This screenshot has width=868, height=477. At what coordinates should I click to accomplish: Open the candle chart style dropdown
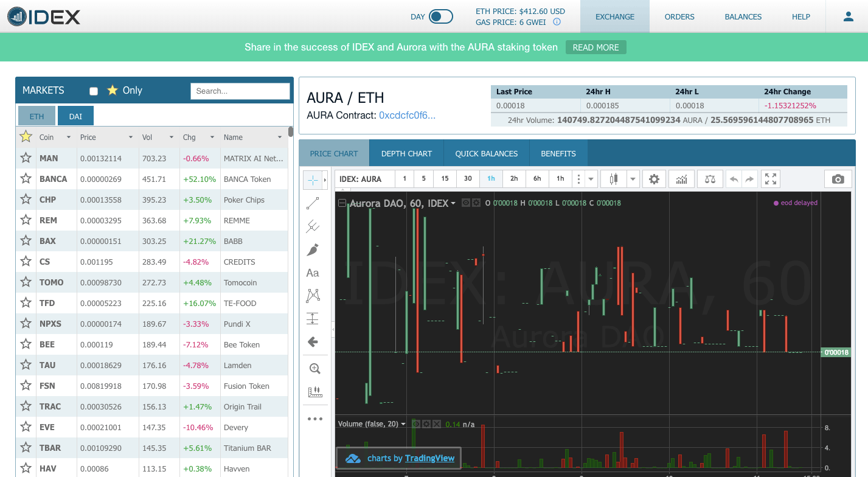tap(633, 178)
